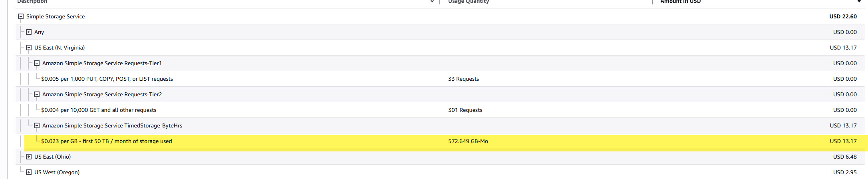Click the USD 22.60 service total
This screenshot has width=868, height=179.
pyautogui.click(x=843, y=16)
